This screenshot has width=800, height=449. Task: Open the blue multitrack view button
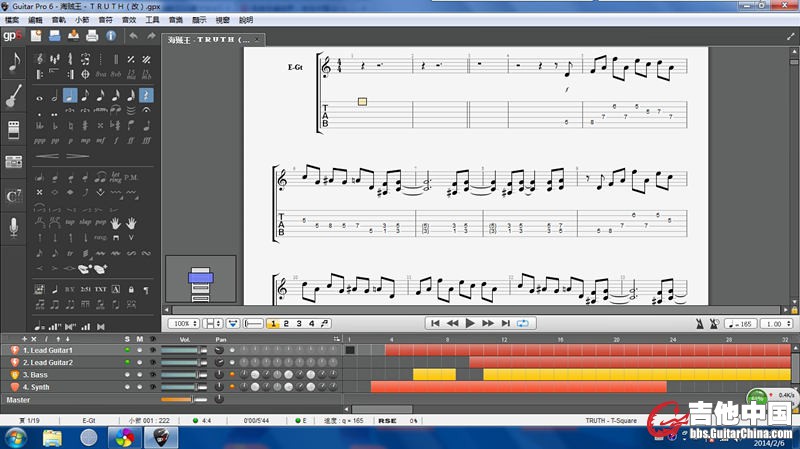[x=233, y=323]
